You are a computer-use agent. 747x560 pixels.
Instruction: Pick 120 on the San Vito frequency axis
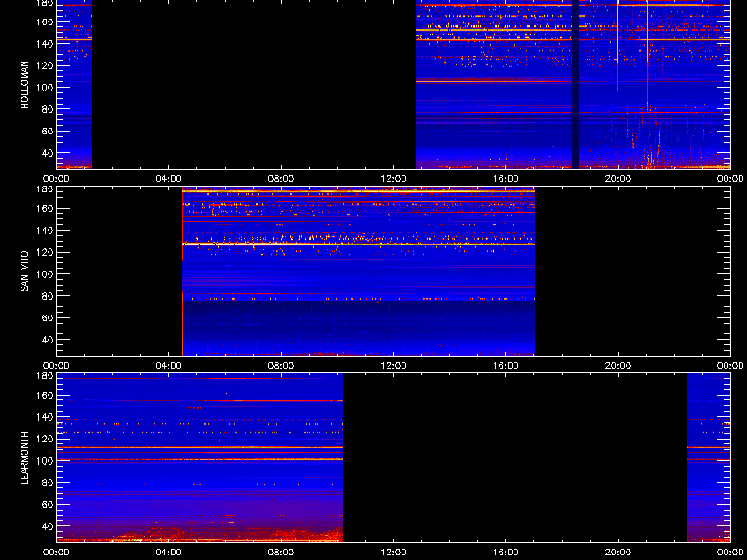[45, 252]
